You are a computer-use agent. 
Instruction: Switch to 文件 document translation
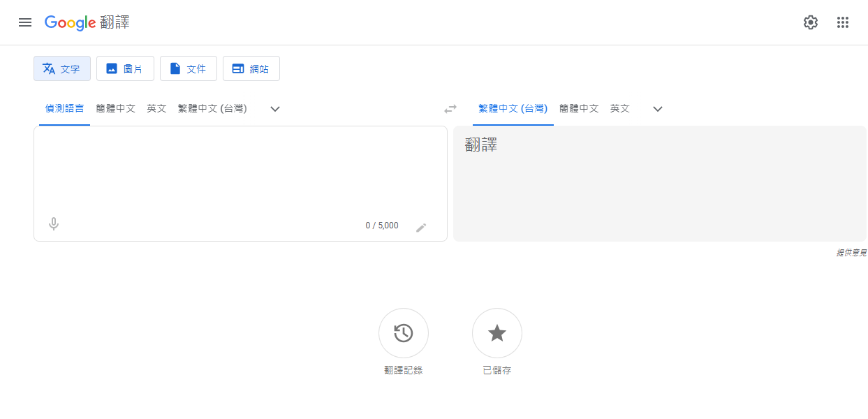click(x=189, y=68)
